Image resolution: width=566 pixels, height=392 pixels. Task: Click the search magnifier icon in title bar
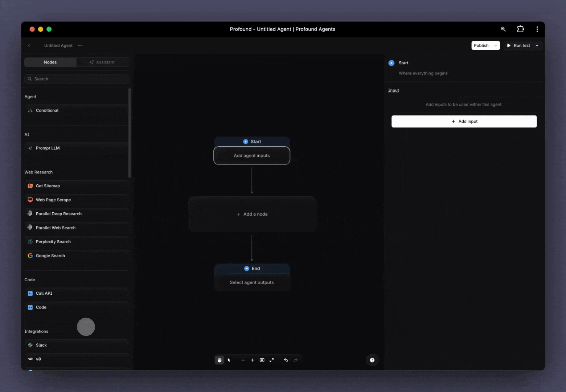tap(503, 29)
